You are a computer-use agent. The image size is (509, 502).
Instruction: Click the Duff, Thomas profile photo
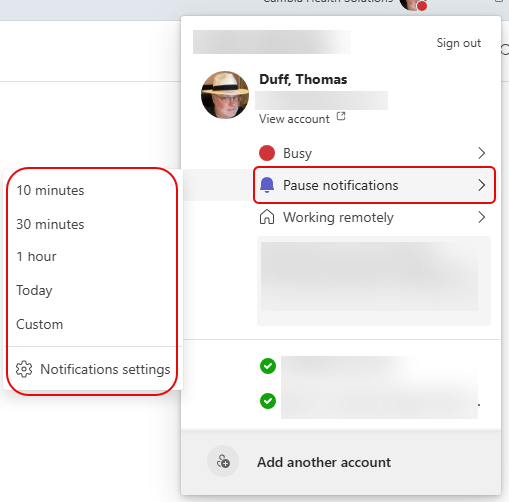pyautogui.click(x=225, y=95)
